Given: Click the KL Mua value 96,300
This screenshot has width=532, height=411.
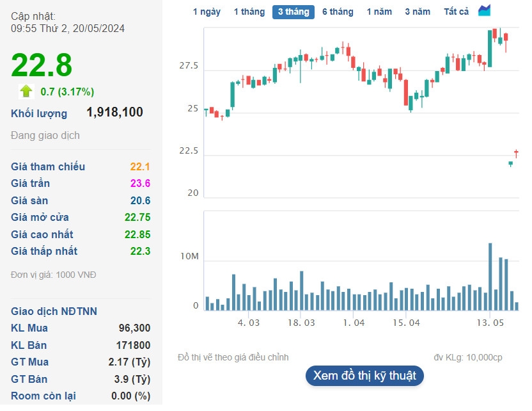Looking at the screenshot, I should (x=134, y=328).
